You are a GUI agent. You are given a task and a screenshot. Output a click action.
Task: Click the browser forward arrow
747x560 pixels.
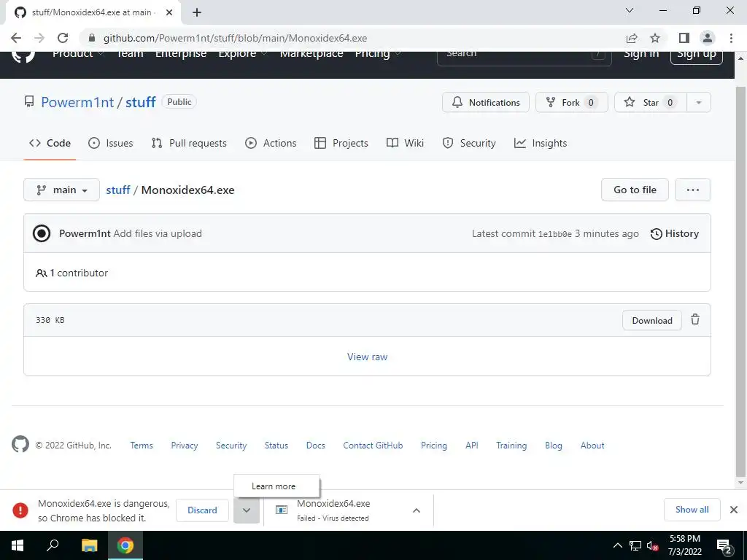coord(39,38)
